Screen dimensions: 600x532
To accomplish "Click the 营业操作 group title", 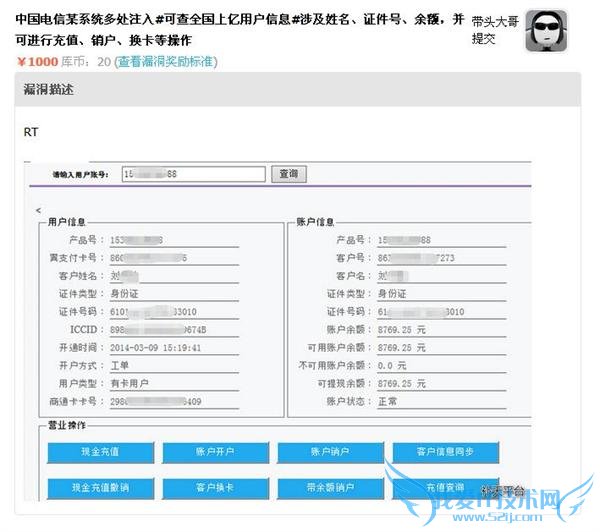I will 66,426.
